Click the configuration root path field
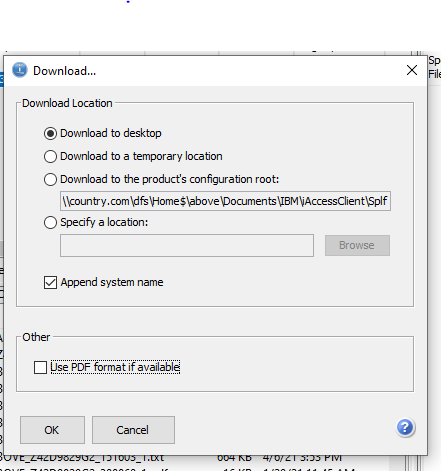Image resolution: width=441 pixels, height=471 pixels. click(x=225, y=201)
